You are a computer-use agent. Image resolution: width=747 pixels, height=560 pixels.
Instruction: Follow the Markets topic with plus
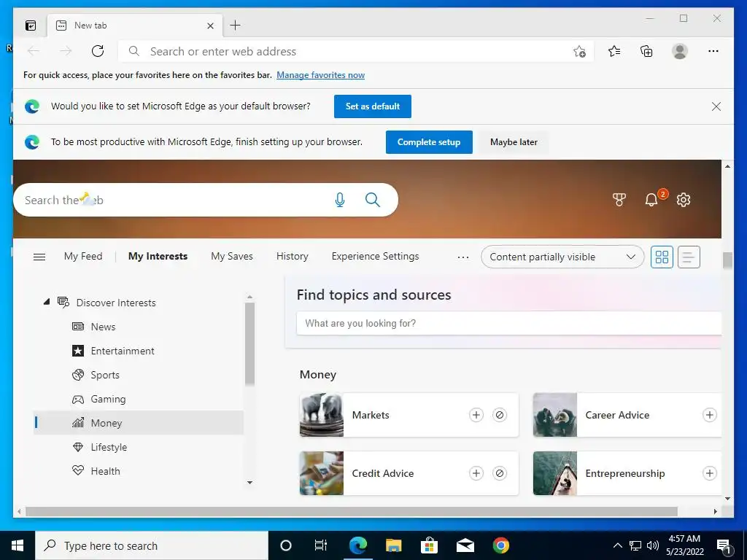click(476, 415)
